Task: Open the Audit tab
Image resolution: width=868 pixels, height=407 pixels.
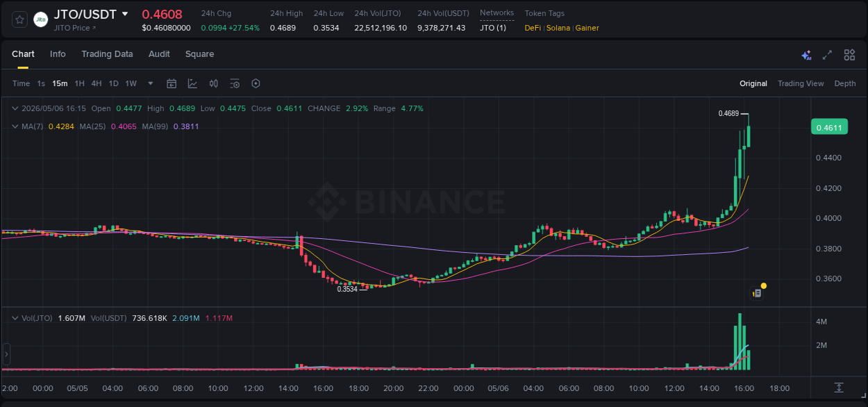Action: [x=159, y=54]
